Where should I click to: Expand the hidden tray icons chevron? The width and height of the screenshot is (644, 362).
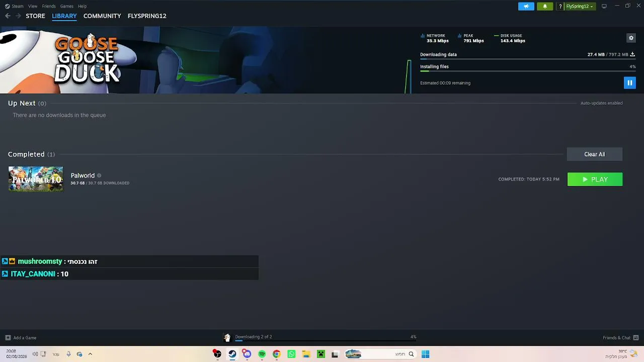[90, 354]
